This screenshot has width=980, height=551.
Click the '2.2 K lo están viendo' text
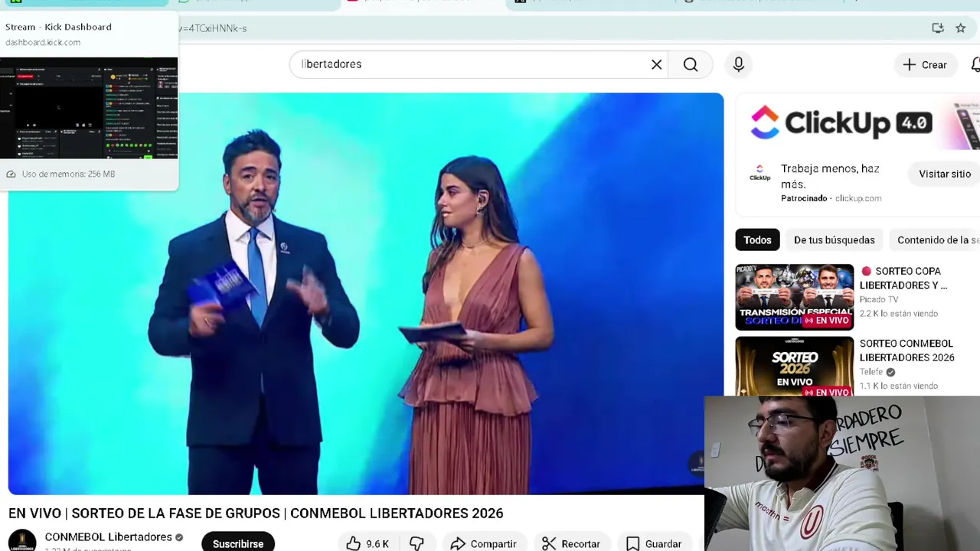click(899, 314)
